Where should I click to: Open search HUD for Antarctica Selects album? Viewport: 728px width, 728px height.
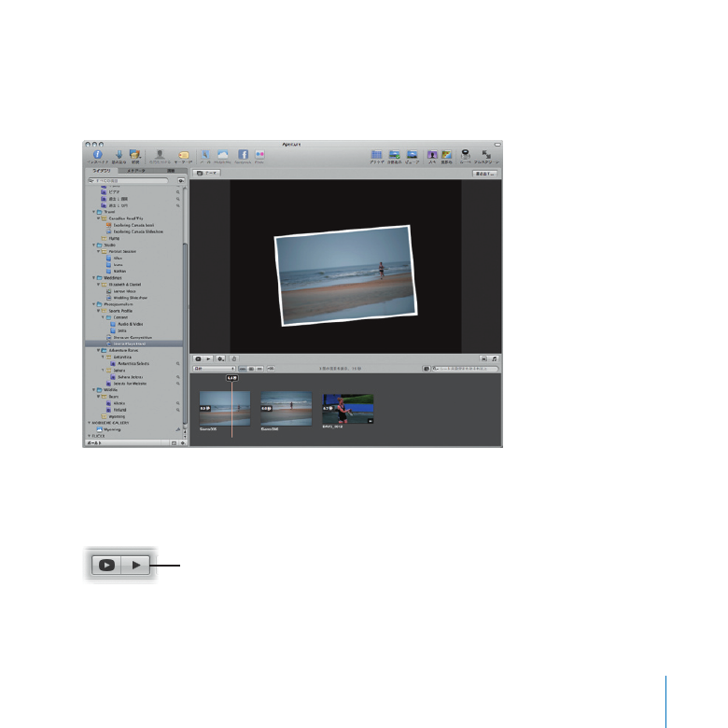coord(178,364)
